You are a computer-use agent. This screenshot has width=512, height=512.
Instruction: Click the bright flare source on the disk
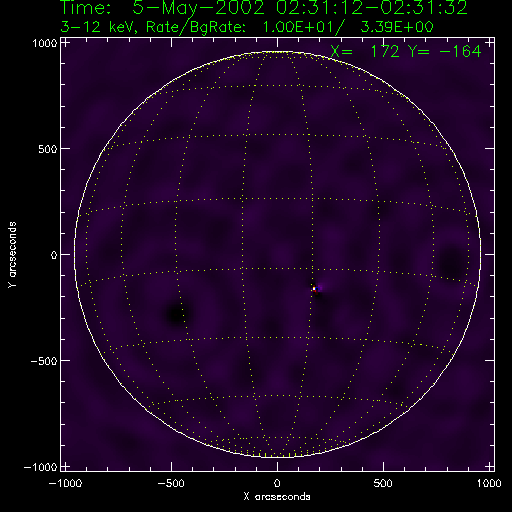(x=314, y=288)
